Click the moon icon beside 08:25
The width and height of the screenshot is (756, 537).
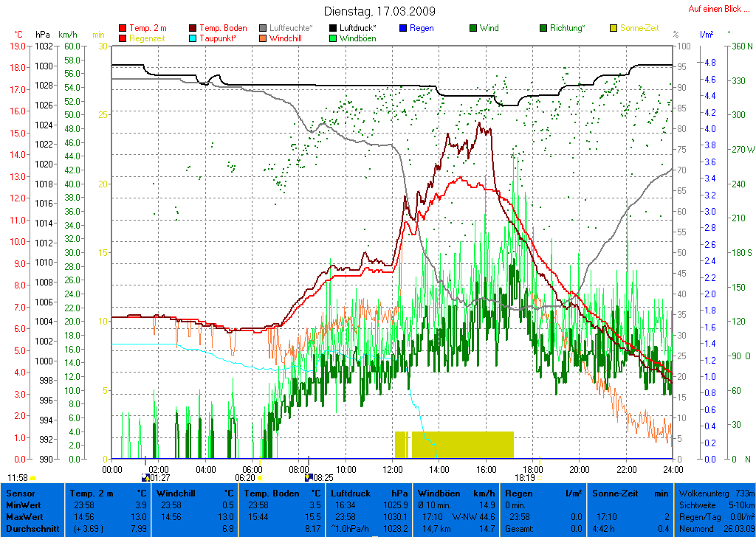309,478
